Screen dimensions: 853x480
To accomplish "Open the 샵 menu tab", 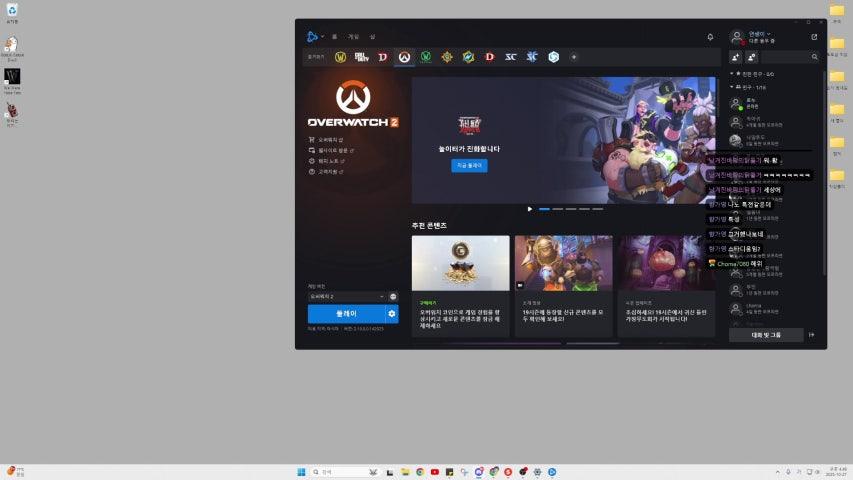I will (x=372, y=37).
